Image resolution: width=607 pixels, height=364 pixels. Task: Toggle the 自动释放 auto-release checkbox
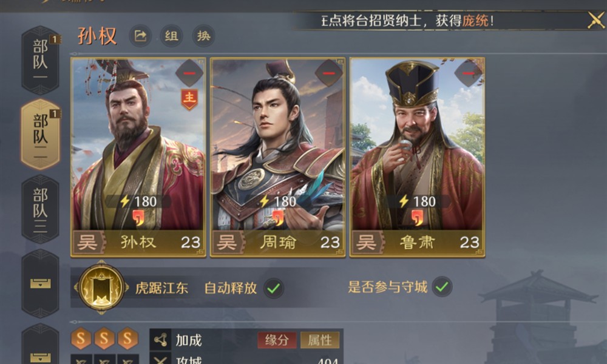coord(274,288)
